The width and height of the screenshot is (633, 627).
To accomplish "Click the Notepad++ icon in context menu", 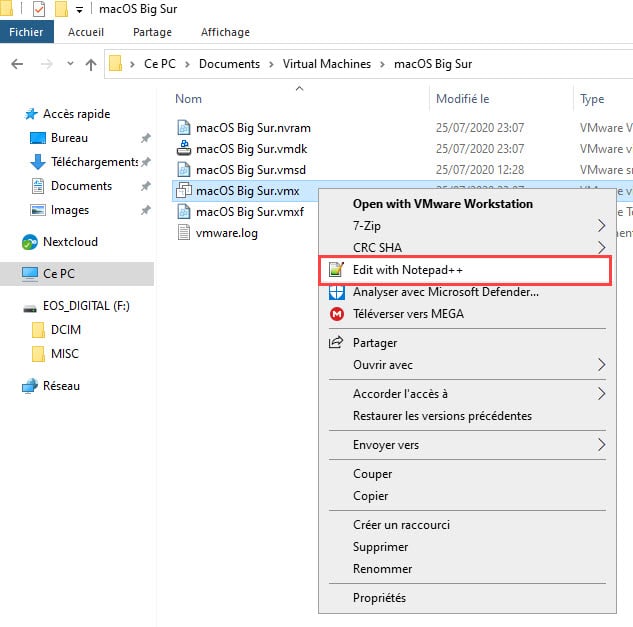I will 336,270.
